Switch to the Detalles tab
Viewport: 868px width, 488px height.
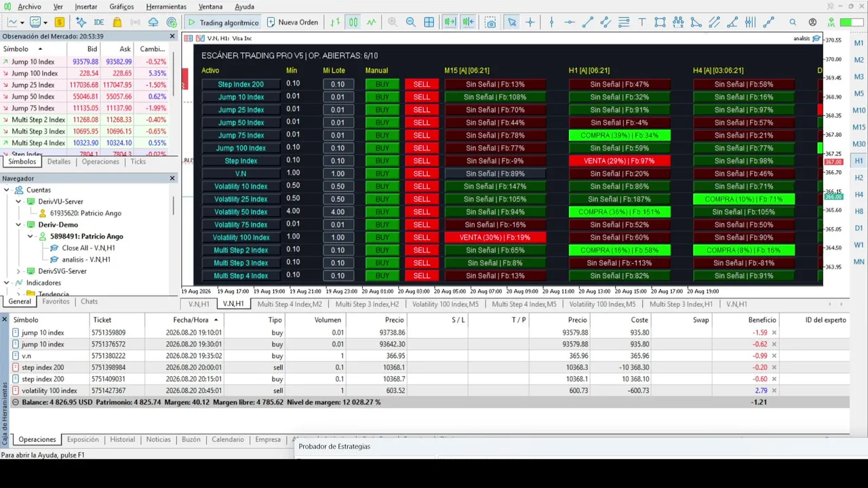pyautogui.click(x=59, y=162)
